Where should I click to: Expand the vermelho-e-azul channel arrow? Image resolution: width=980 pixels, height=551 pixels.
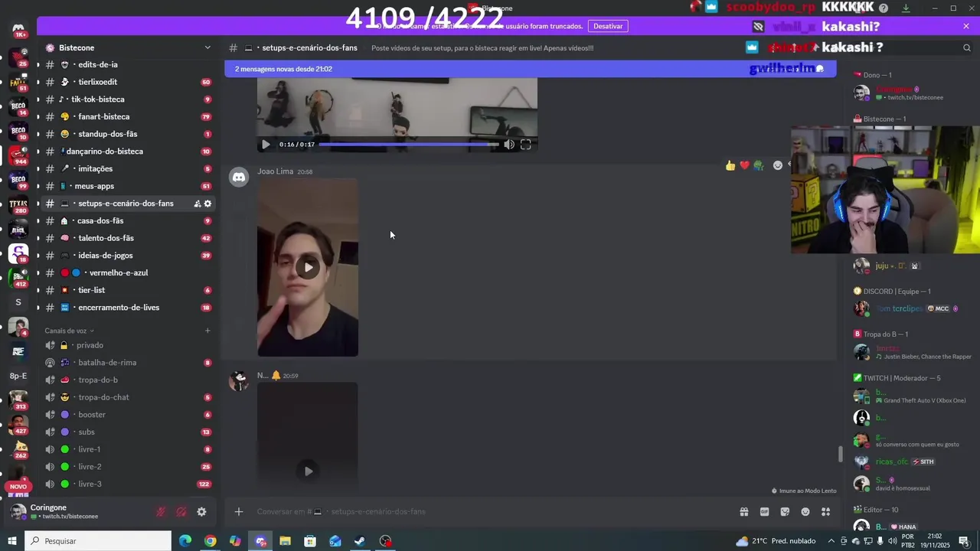[x=38, y=272]
